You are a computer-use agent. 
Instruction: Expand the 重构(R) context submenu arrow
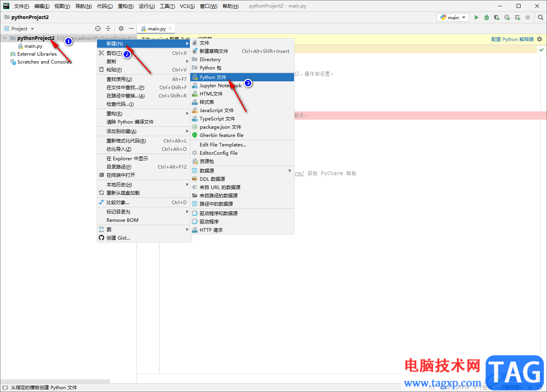tap(187, 114)
